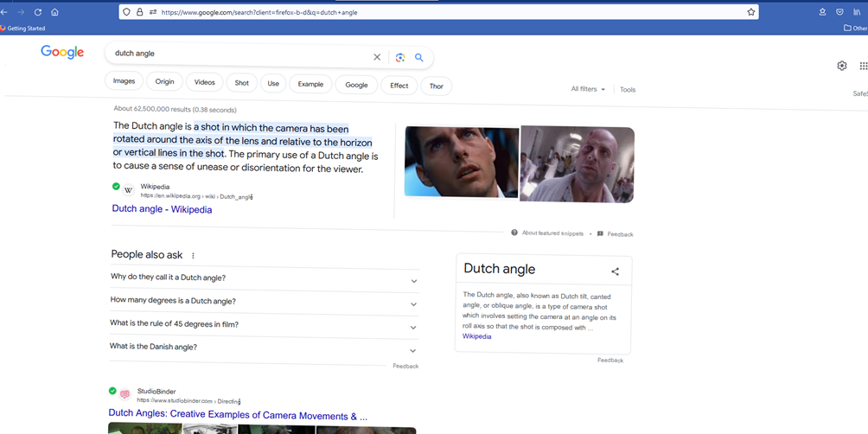The height and width of the screenshot is (434, 868).
Task: Open the Google apps grid icon
Action: 863,66
